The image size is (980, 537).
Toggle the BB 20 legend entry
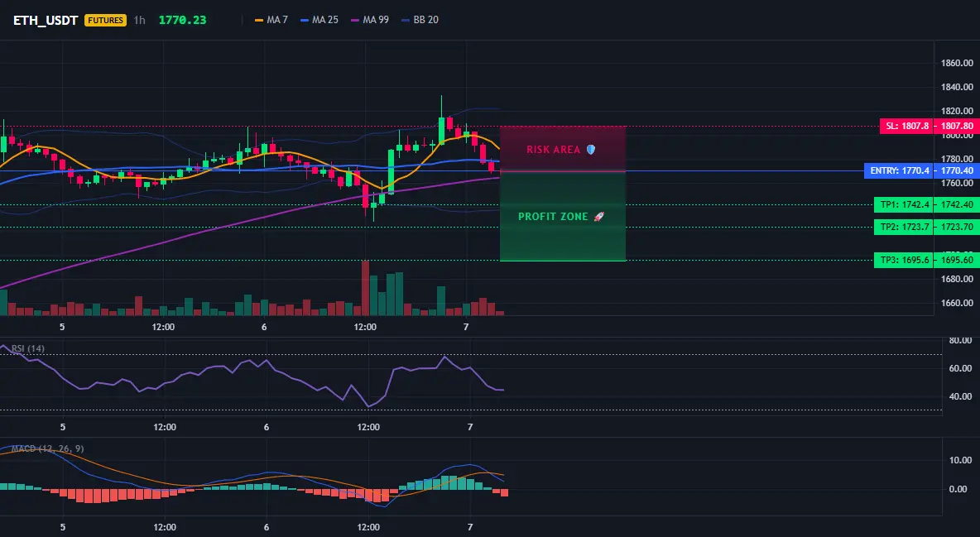point(420,20)
